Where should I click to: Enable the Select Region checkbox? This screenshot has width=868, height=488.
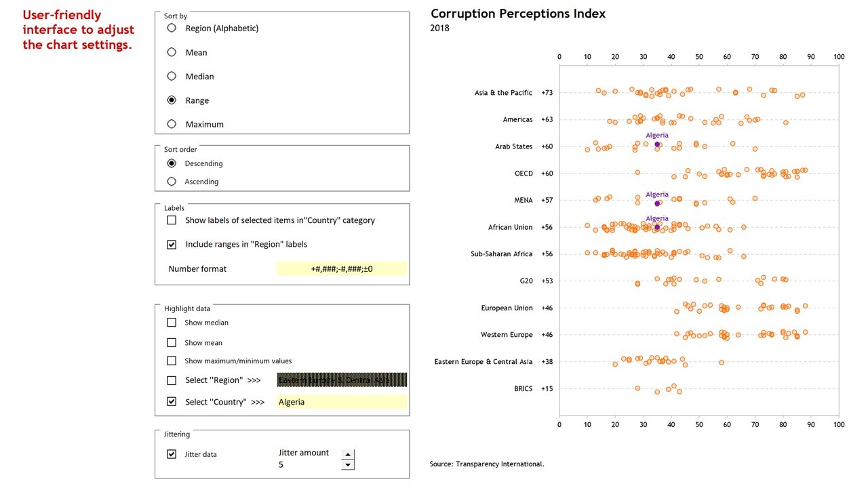(x=172, y=380)
